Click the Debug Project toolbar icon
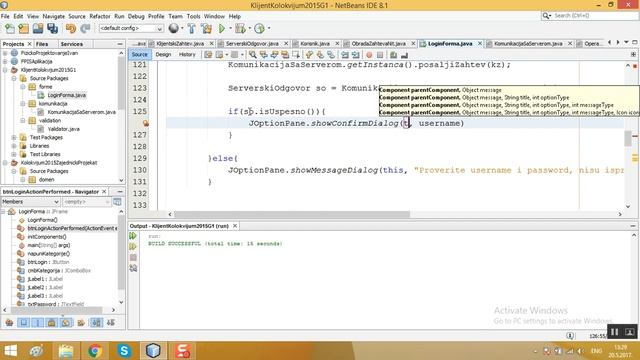 (240, 29)
